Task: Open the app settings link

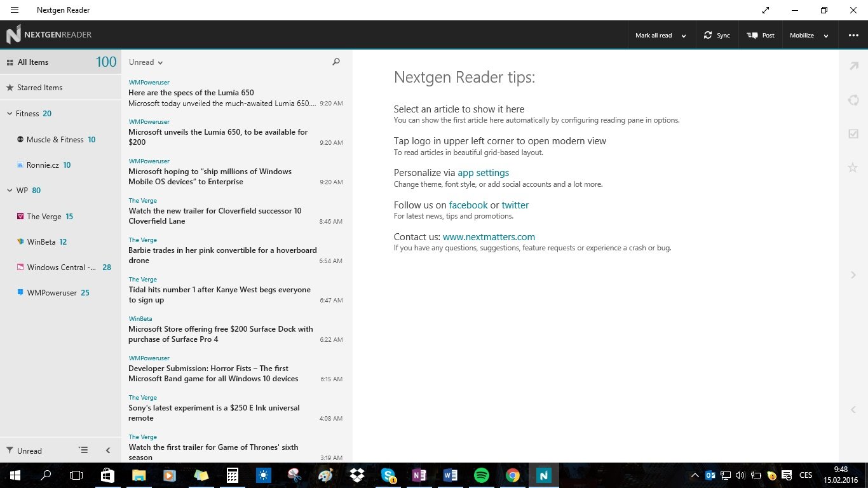Action: point(483,173)
